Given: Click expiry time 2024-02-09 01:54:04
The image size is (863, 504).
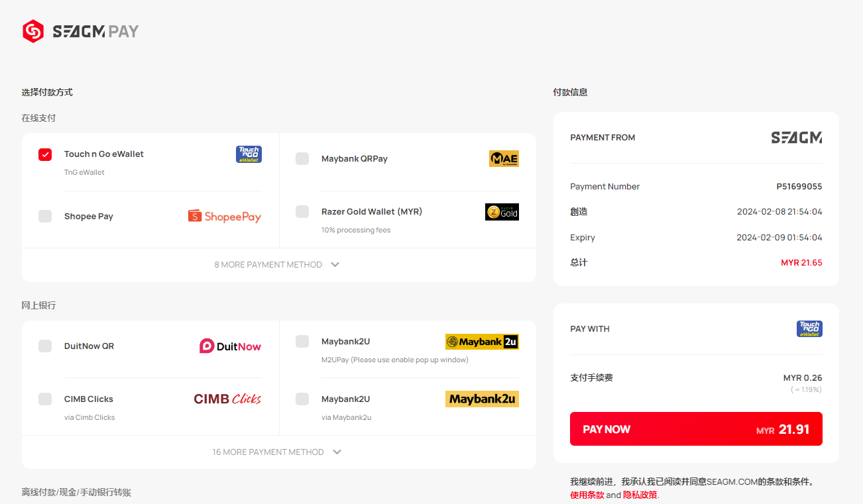Looking at the screenshot, I should click(779, 237).
